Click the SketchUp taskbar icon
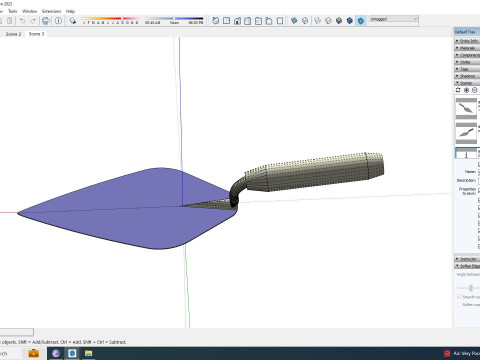Screen dimensions: 480x360 [x=72, y=353]
